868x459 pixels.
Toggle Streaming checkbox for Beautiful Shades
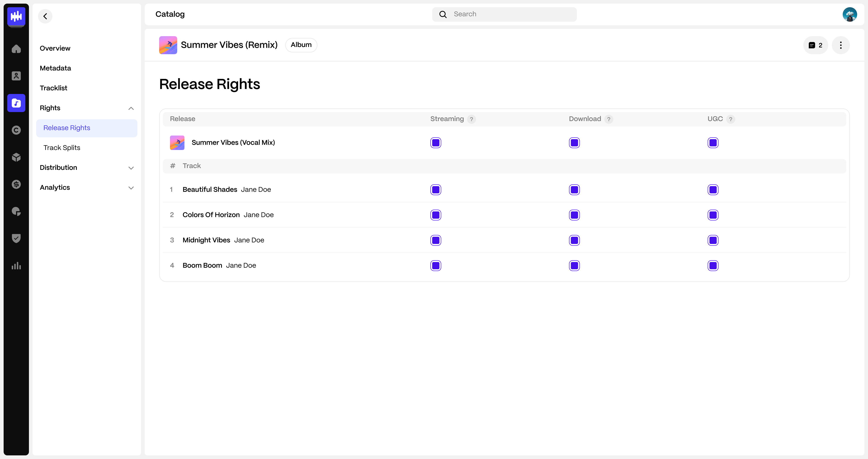click(x=435, y=190)
